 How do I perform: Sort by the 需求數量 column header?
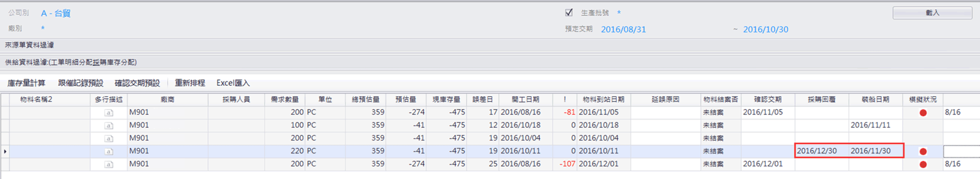(285, 100)
